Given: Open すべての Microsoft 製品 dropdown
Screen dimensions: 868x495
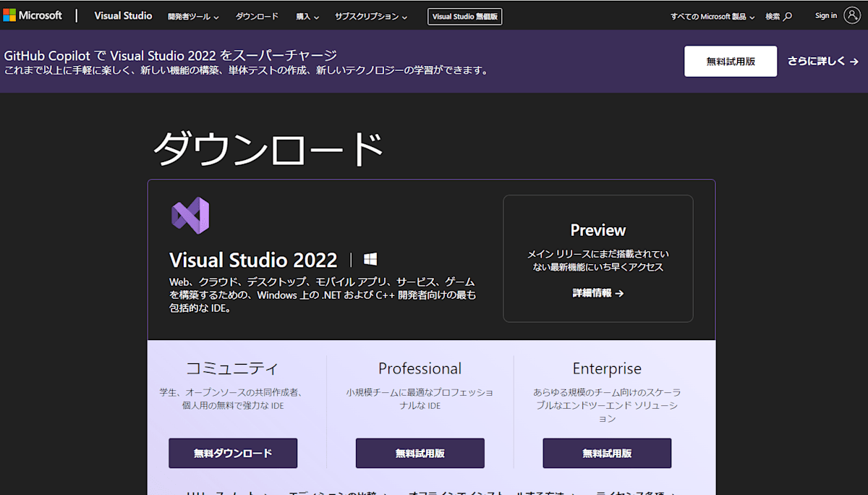Looking at the screenshot, I should click(712, 15).
